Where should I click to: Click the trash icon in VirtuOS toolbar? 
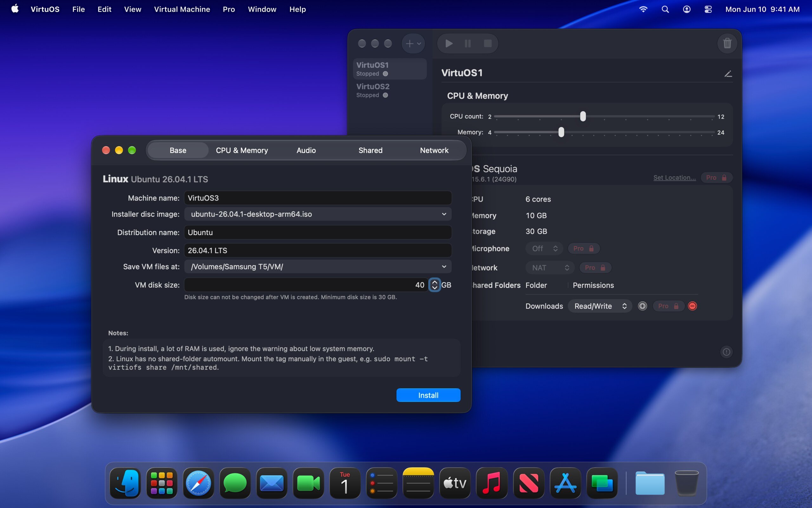tap(727, 43)
